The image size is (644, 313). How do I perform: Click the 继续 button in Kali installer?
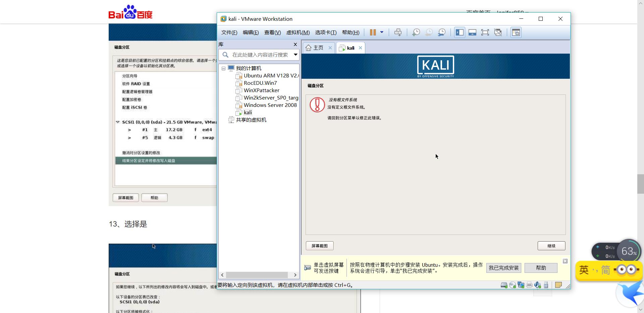coord(551,246)
